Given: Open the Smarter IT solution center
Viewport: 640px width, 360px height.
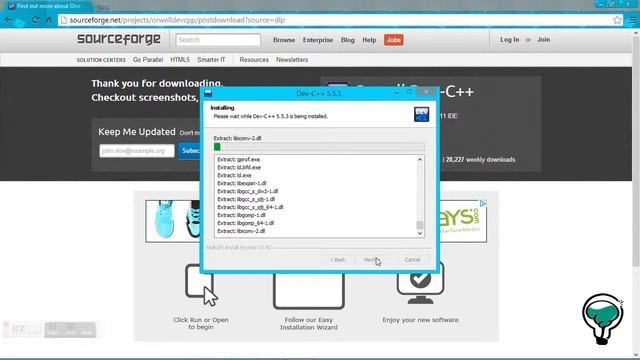Looking at the screenshot, I should tap(211, 60).
